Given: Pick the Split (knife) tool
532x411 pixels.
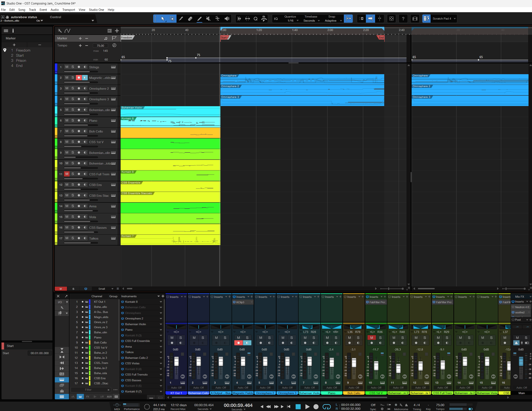Looking at the screenshot, I should (x=181, y=19).
